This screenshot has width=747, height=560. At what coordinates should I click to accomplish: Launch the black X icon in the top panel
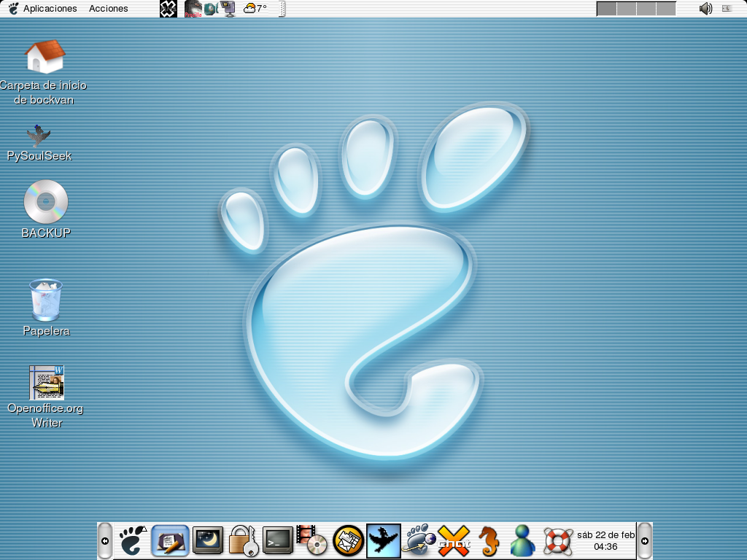click(x=169, y=9)
